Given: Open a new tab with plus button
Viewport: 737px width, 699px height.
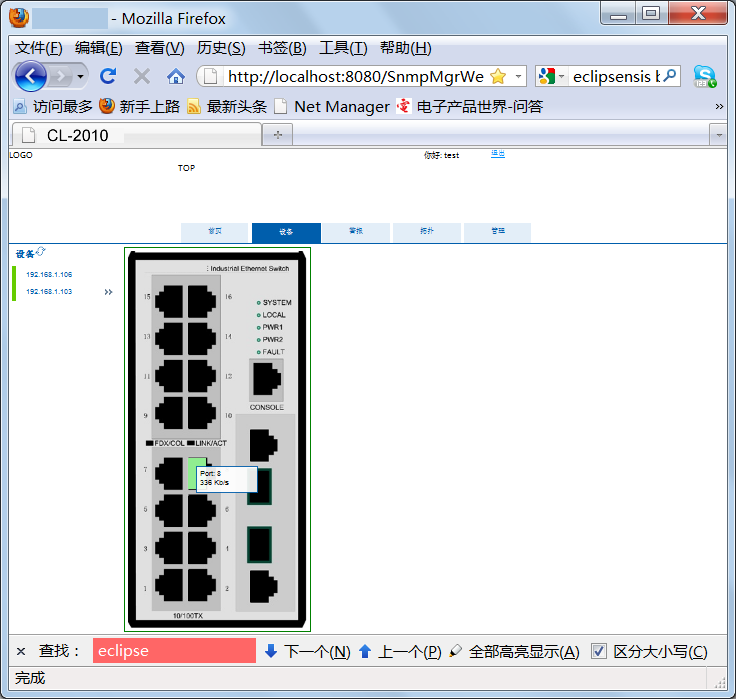Looking at the screenshot, I should 277,135.
